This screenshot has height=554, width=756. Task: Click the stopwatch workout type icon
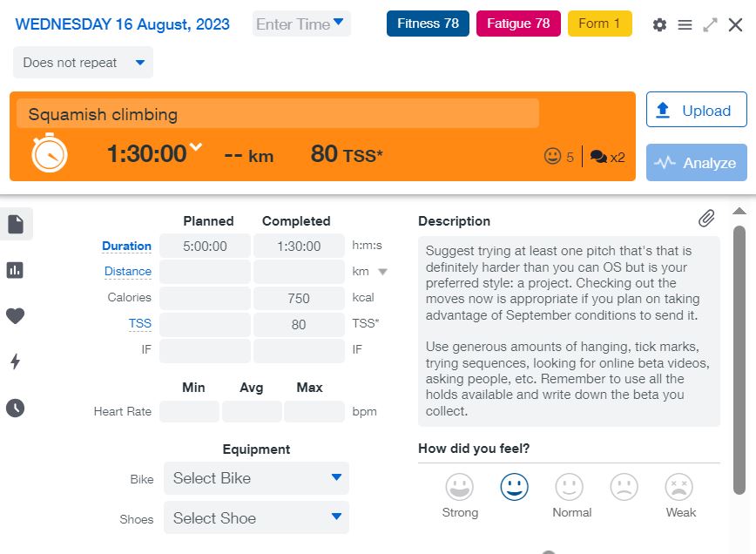(x=50, y=153)
